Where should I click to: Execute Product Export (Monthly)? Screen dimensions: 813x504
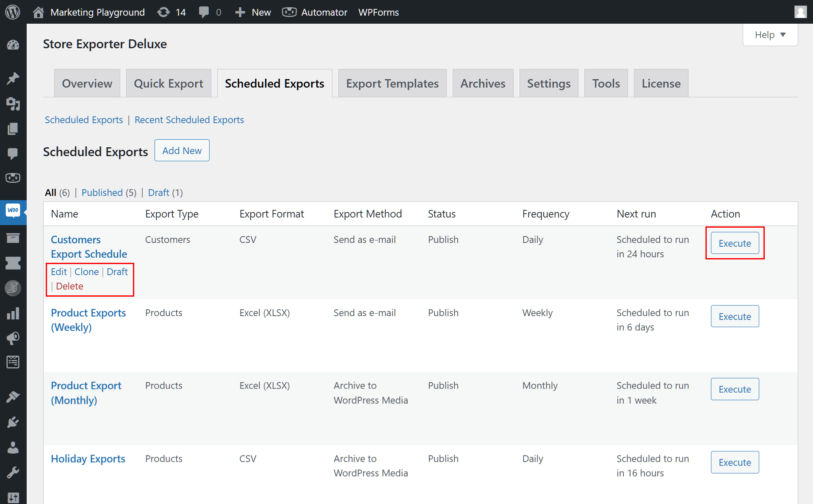point(735,389)
